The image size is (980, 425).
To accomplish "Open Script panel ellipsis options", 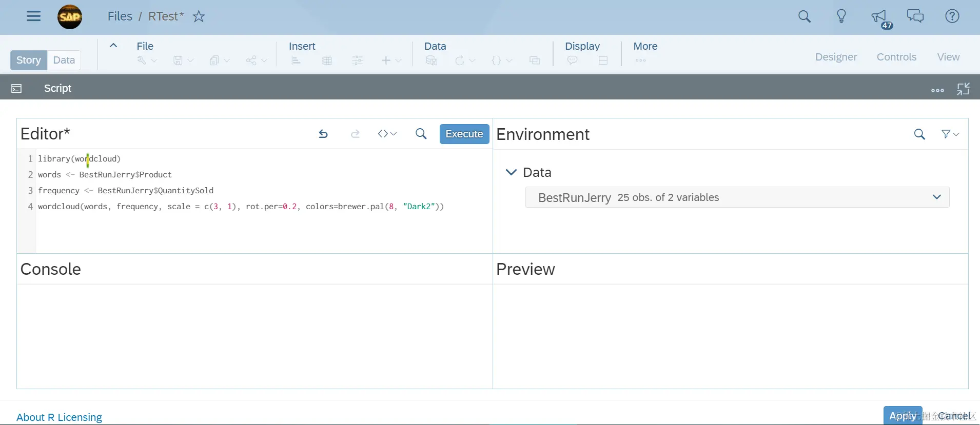I will [937, 90].
